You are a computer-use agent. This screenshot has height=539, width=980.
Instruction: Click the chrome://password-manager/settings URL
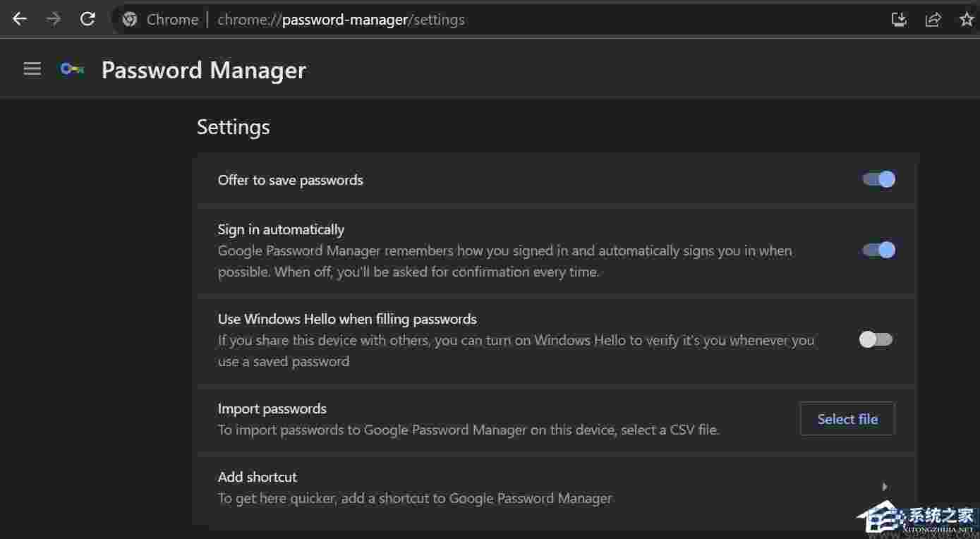pos(341,20)
